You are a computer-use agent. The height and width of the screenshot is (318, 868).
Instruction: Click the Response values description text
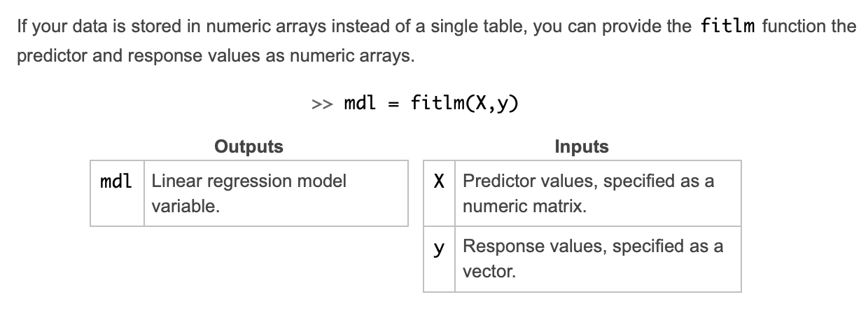594,258
